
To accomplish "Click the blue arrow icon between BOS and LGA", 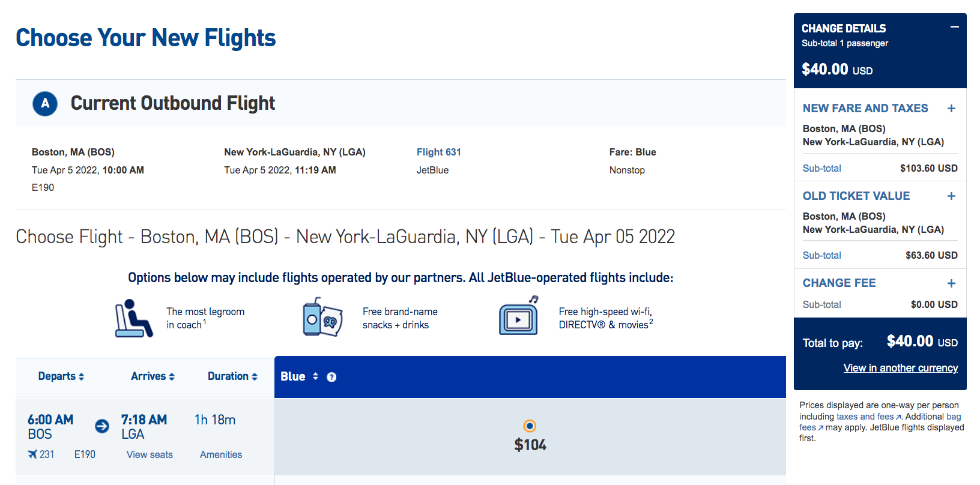I will click(102, 426).
